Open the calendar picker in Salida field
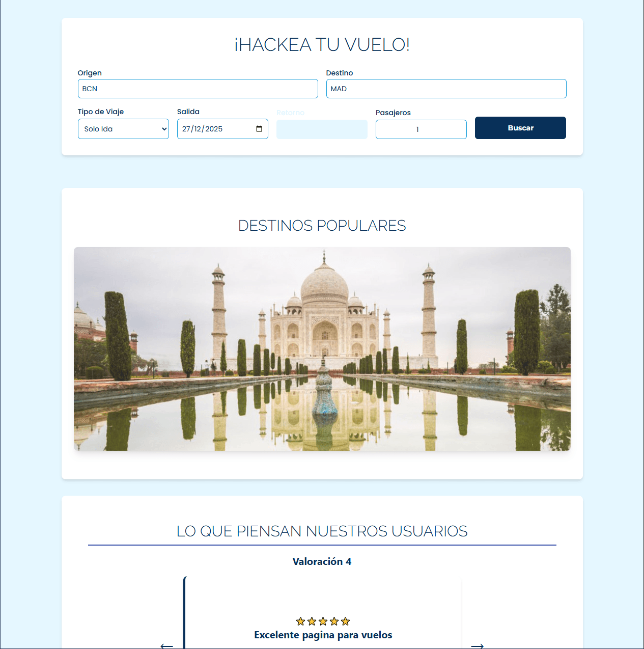644x649 pixels. 259,129
